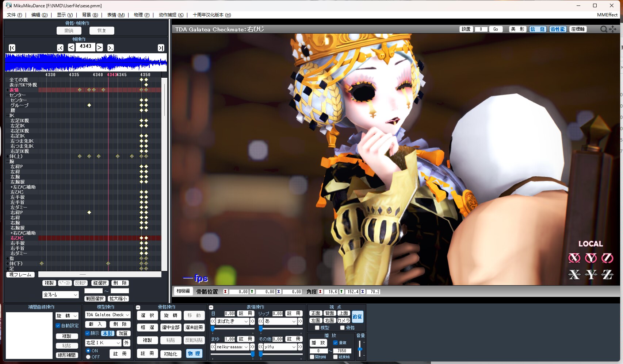The height and width of the screenshot is (364, 623).
Task: Open the まばたき eye morph dropdown
Action: coord(232,321)
